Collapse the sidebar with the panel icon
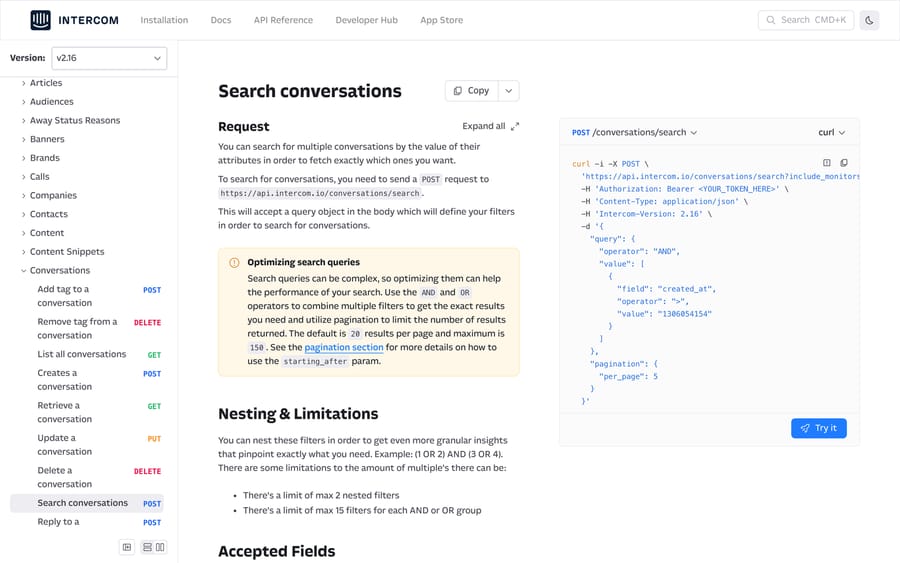This screenshot has height=563, width=900. pos(127,548)
